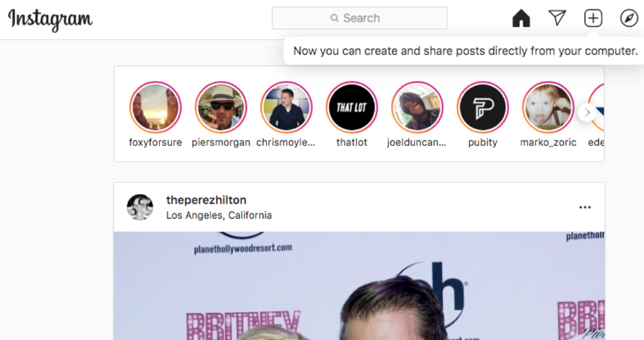Open Direct messages paper plane icon
The width and height of the screenshot is (644, 340).
(557, 18)
